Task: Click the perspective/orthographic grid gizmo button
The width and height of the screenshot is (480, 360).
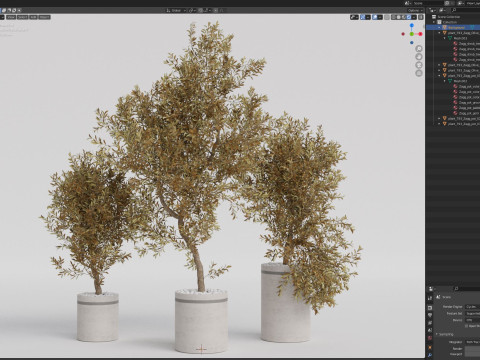Action: 419,73
